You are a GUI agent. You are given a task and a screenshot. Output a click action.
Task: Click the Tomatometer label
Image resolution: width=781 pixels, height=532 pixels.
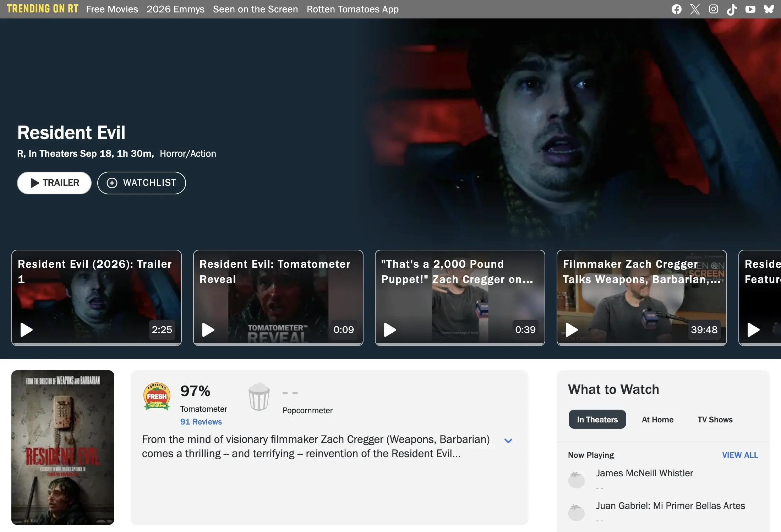coord(204,409)
